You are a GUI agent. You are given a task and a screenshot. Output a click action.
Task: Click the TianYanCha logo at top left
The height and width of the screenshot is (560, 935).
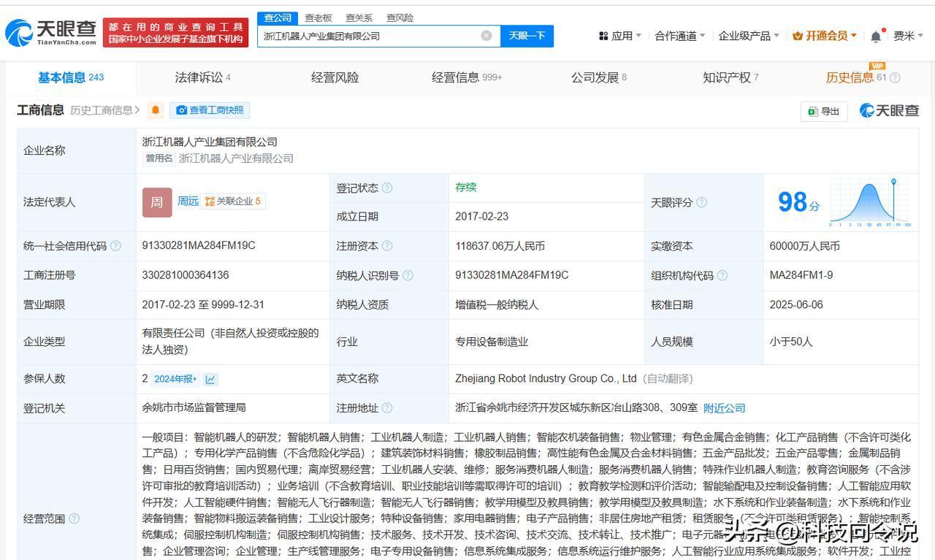click(x=50, y=33)
